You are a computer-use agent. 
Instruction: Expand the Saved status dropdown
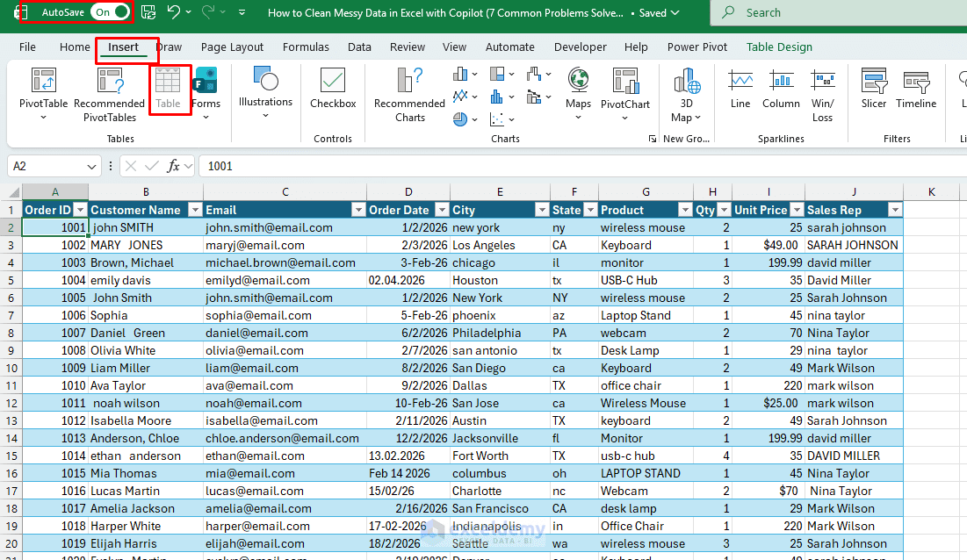[675, 12]
